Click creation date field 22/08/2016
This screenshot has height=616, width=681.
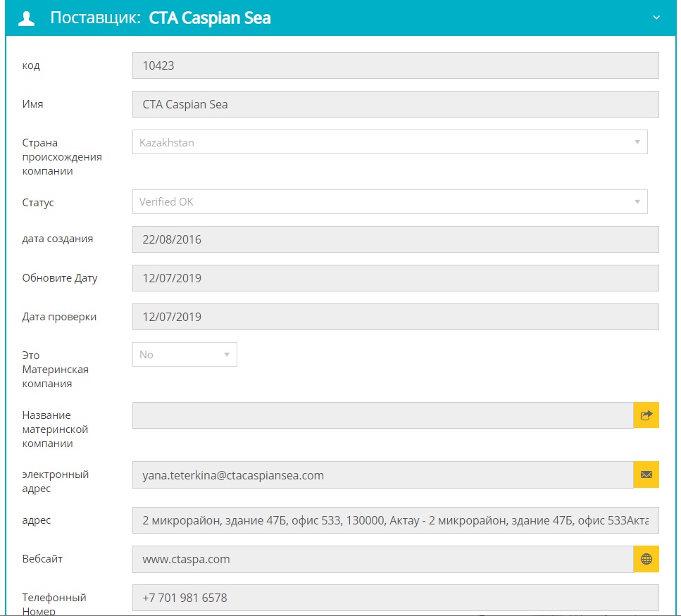396,239
